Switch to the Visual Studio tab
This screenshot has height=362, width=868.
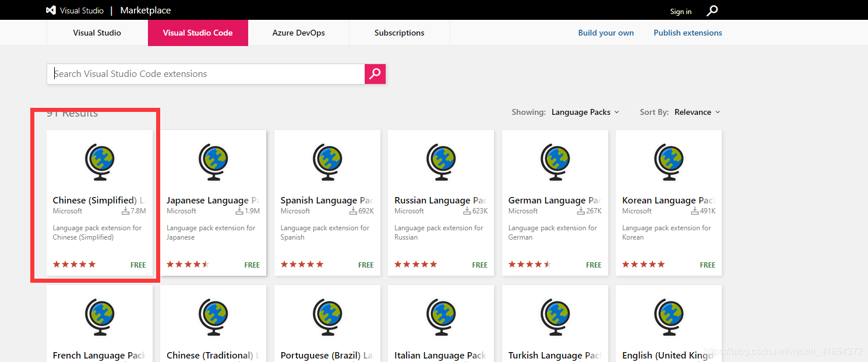[97, 33]
